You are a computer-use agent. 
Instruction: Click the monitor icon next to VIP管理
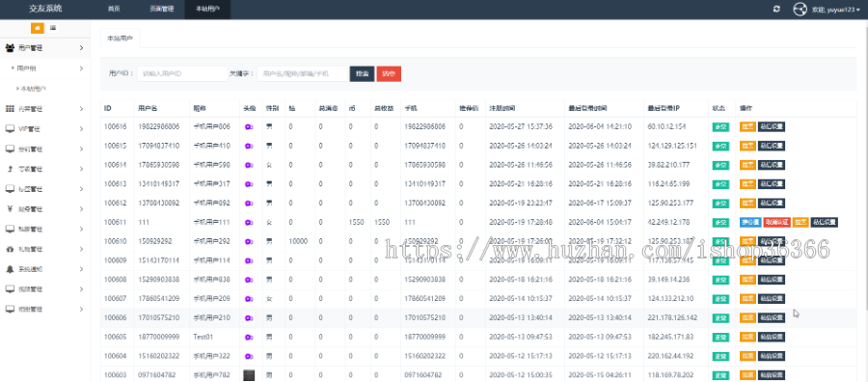click(x=10, y=129)
